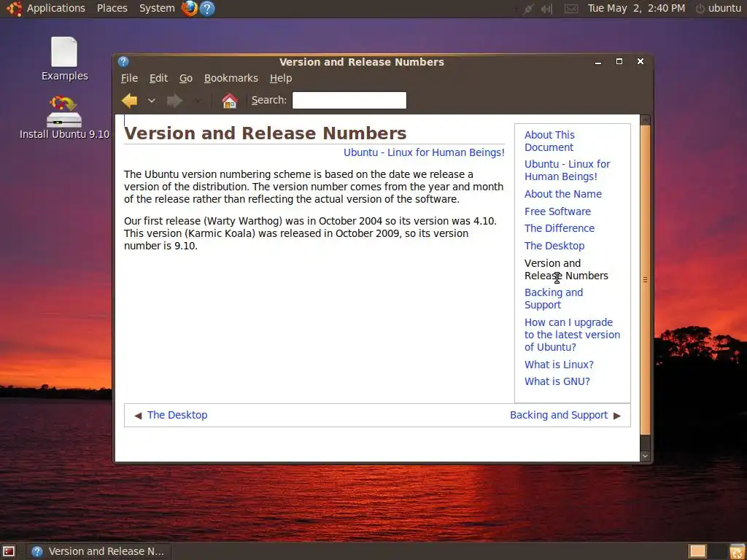Click Version and Release N... taskbar button

(x=98, y=551)
